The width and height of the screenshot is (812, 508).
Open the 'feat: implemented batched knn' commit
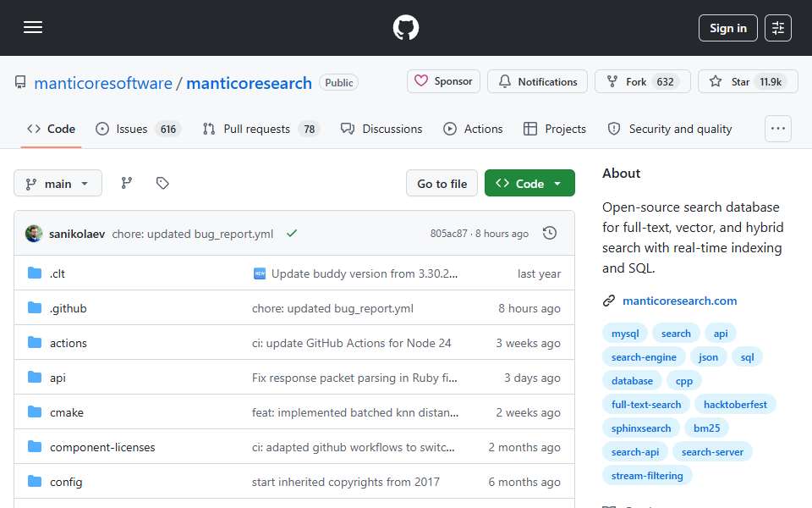point(354,412)
